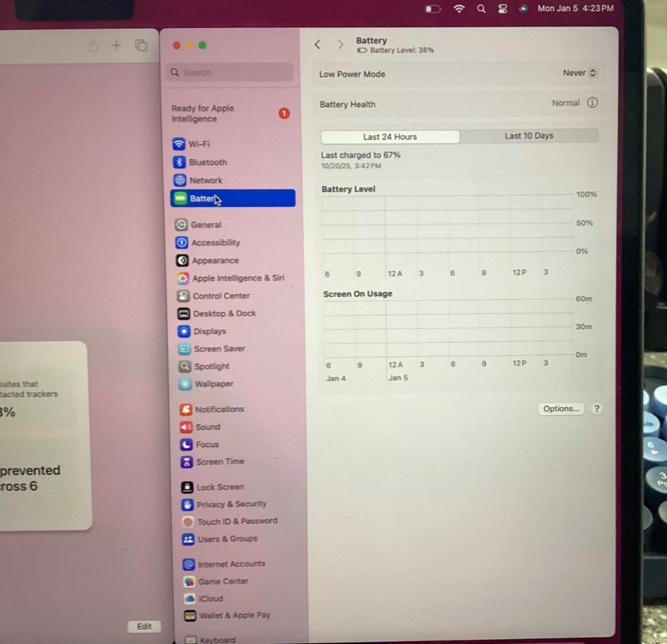Open Control Center from menu bar
The width and height of the screenshot is (667, 644).
pyautogui.click(x=503, y=9)
